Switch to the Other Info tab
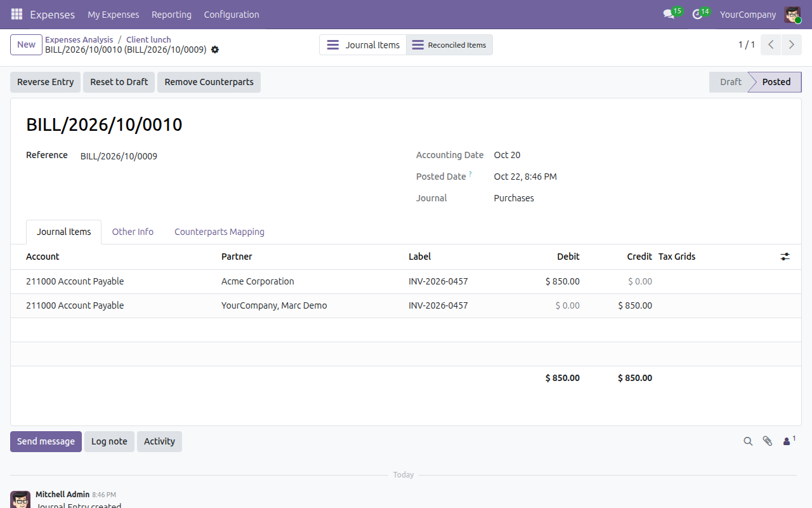This screenshot has width=812, height=508. [133, 232]
